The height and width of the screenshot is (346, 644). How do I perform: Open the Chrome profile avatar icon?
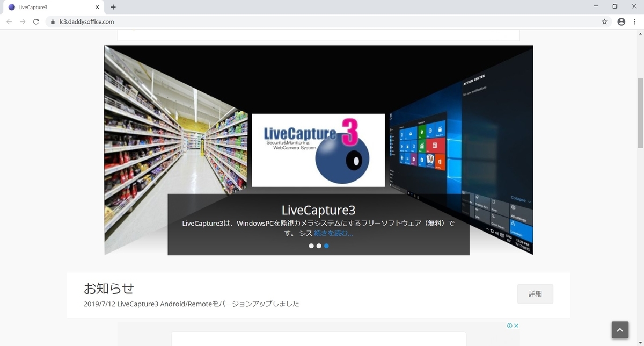pyautogui.click(x=621, y=22)
